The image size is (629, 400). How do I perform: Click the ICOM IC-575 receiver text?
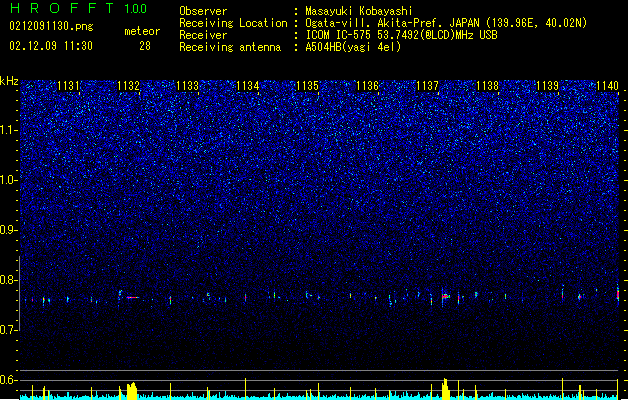click(x=340, y=35)
